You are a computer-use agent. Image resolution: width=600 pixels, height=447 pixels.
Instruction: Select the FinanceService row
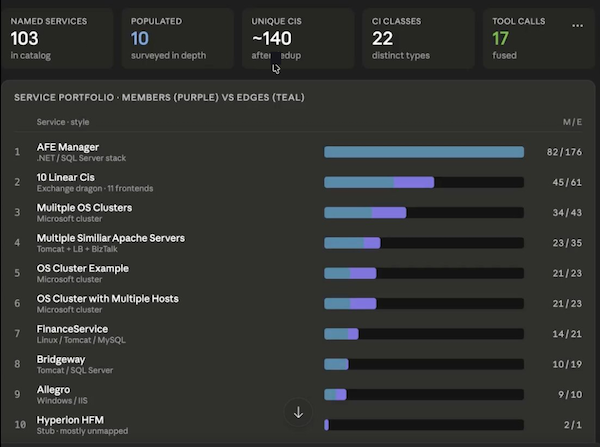[298, 334]
